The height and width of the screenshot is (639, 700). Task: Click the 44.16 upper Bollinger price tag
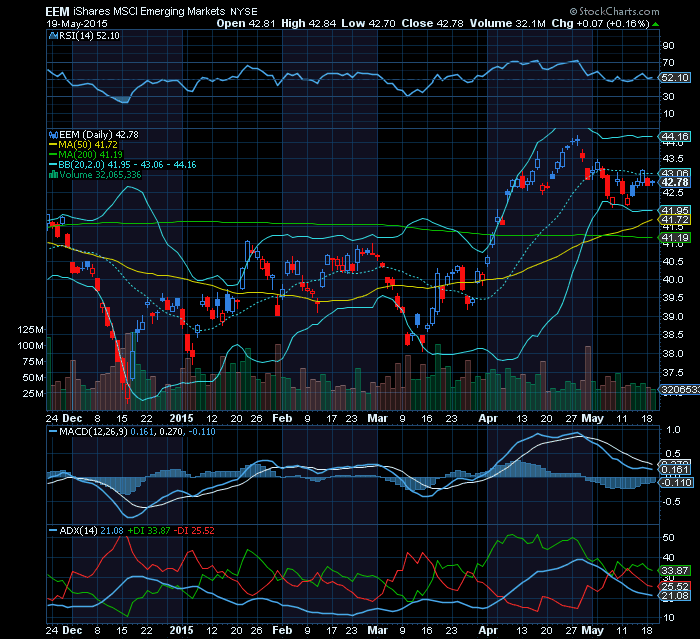[675, 137]
